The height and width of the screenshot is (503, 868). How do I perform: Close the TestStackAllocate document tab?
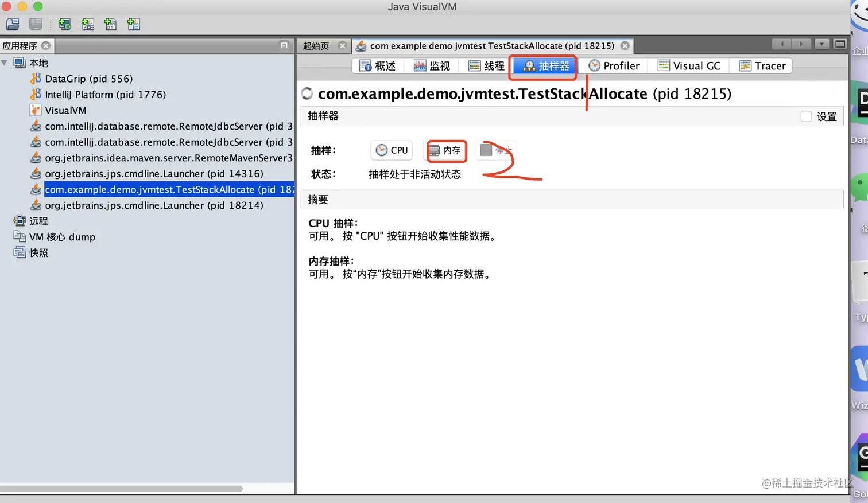[x=625, y=46]
